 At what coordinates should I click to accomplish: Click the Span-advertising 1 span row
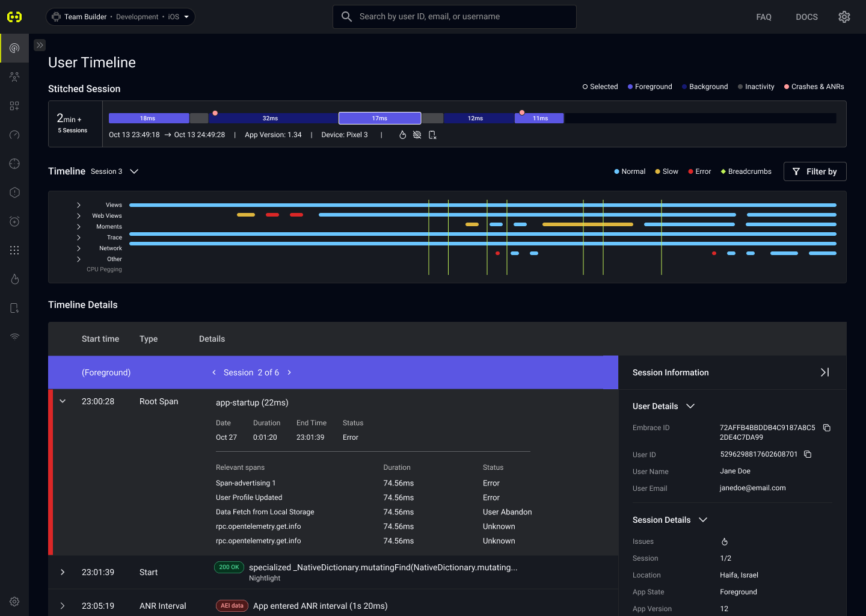[373, 483]
